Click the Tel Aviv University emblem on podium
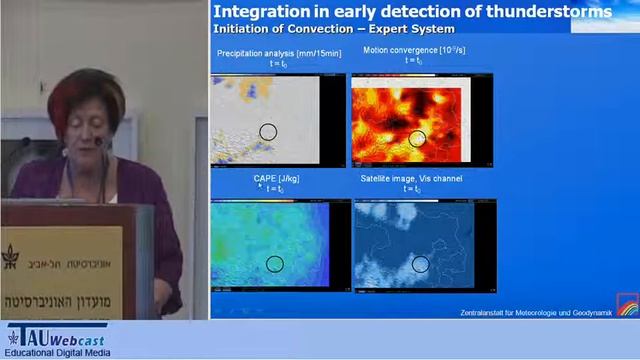The height and width of the screenshot is (360, 640). click(x=11, y=258)
